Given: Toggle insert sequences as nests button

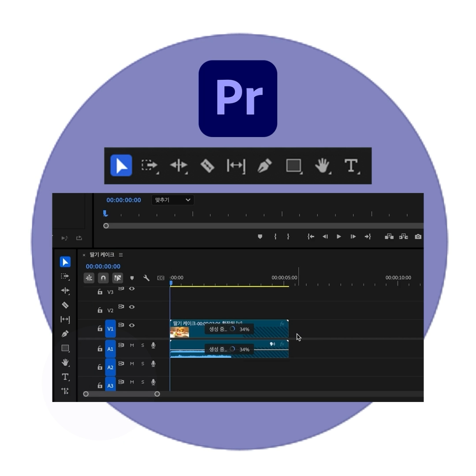Looking at the screenshot, I should 89,278.
